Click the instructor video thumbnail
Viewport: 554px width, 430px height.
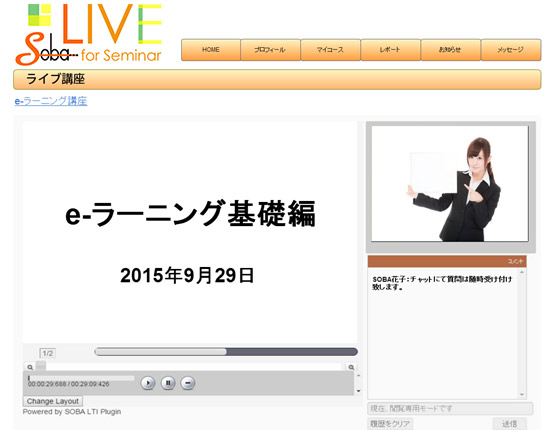tap(450, 184)
